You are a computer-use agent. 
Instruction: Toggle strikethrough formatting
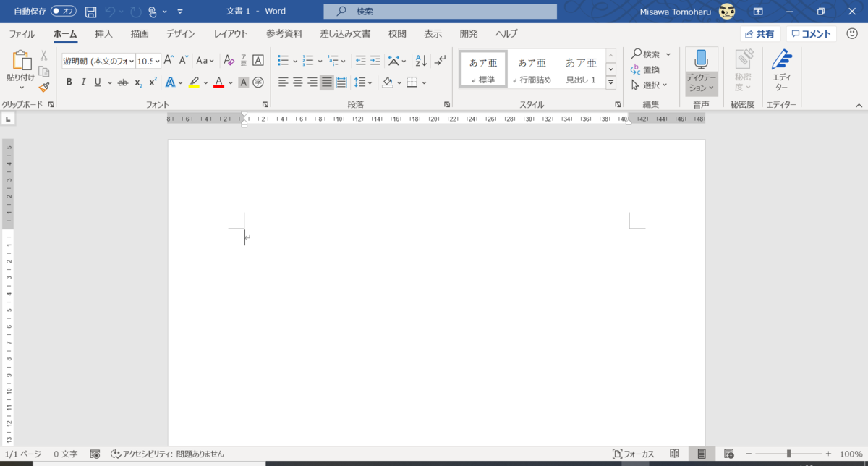123,82
